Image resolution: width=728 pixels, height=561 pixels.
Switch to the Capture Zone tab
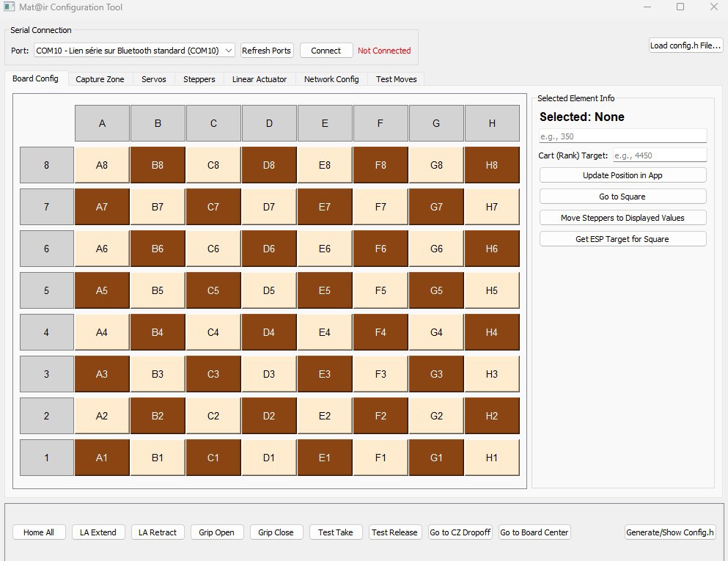pos(100,79)
